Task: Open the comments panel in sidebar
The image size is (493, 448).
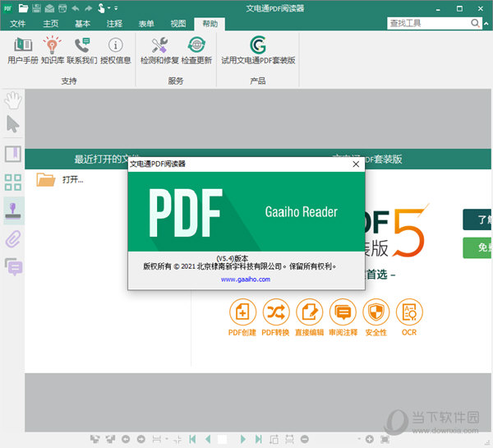Action: (13, 267)
